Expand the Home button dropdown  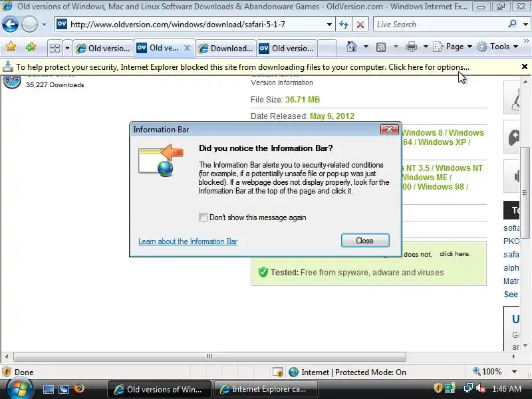pyautogui.click(x=366, y=47)
